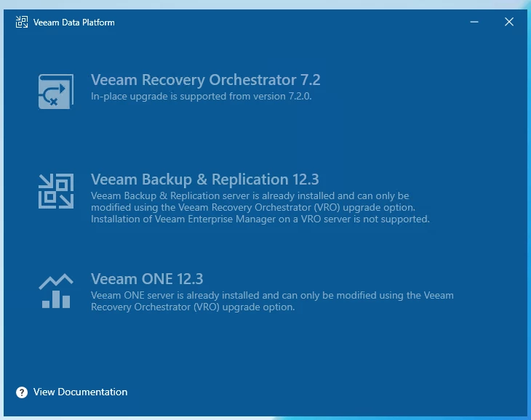Click 'Installation of Veeam Enterprise Manager' text line

click(260, 219)
